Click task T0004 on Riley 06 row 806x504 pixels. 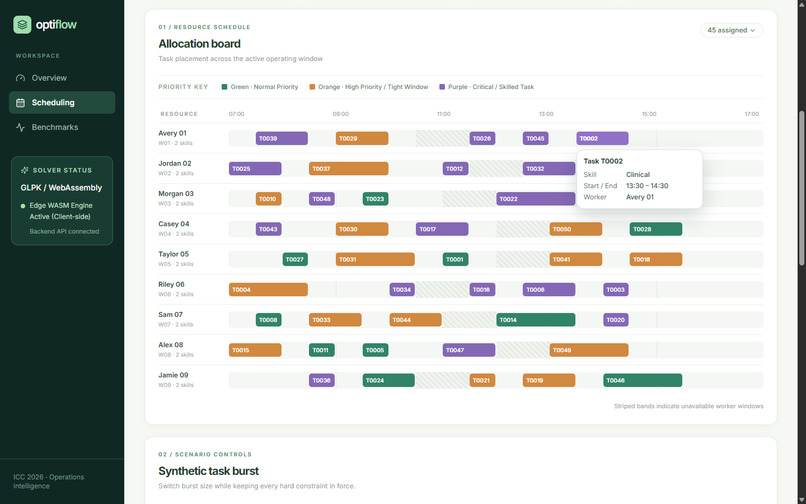268,290
